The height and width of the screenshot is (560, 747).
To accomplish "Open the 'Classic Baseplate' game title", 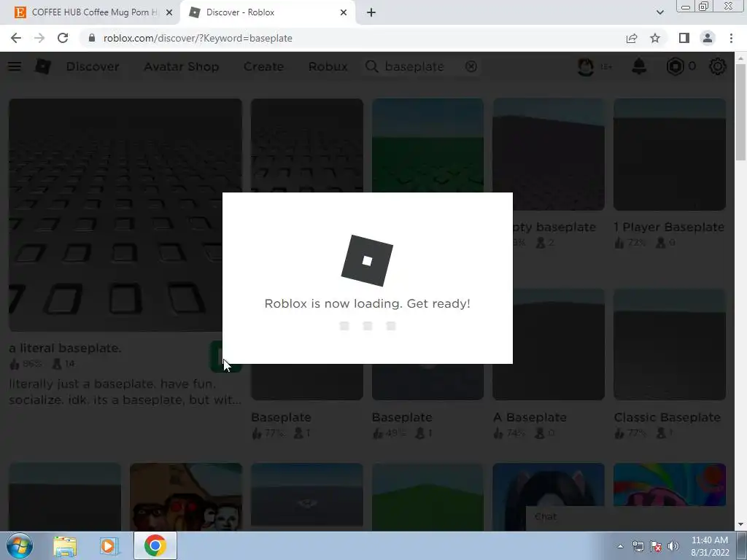I will 667,417.
